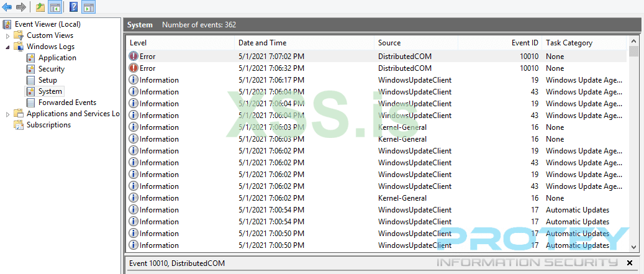The image size is (644, 274).
Task: Click the Security log icon
Action: pyautogui.click(x=30, y=69)
